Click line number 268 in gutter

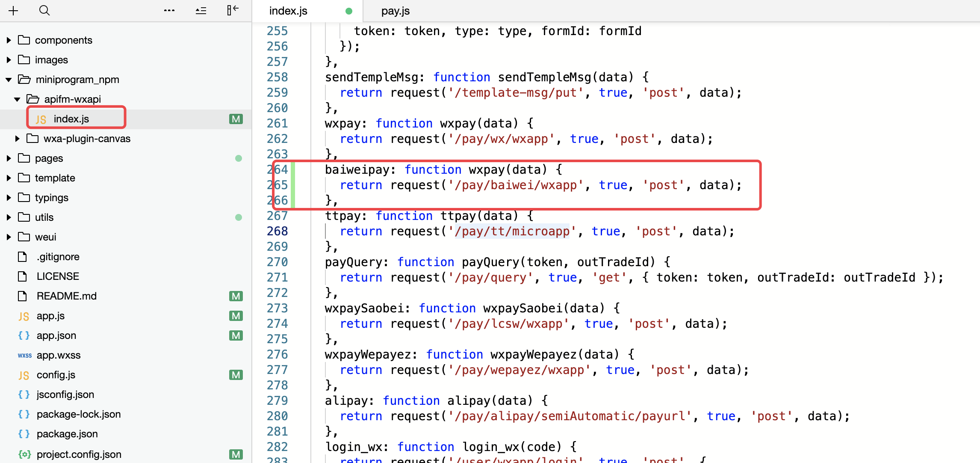(x=277, y=231)
